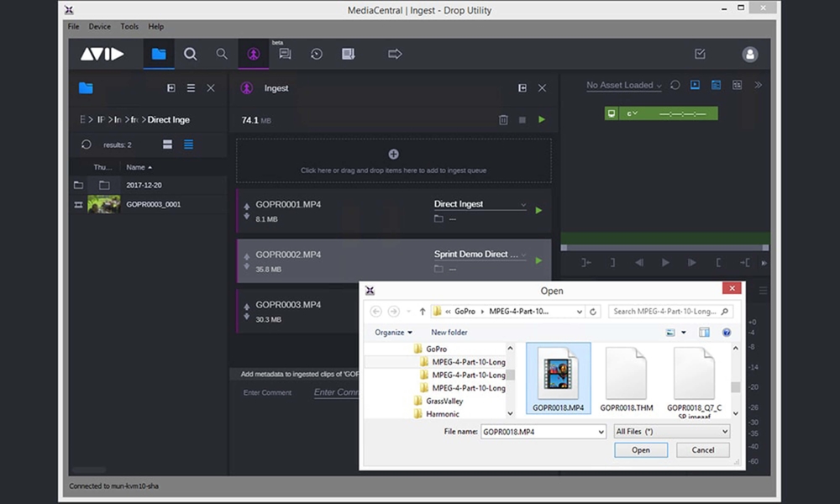Open the user profile avatar
840x504 pixels.
[x=750, y=54]
